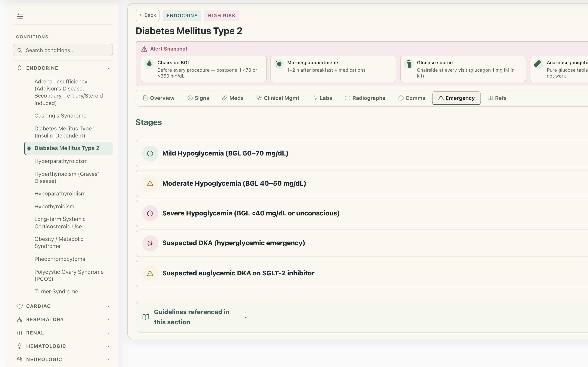Open the Radiographs tab

(x=365, y=98)
